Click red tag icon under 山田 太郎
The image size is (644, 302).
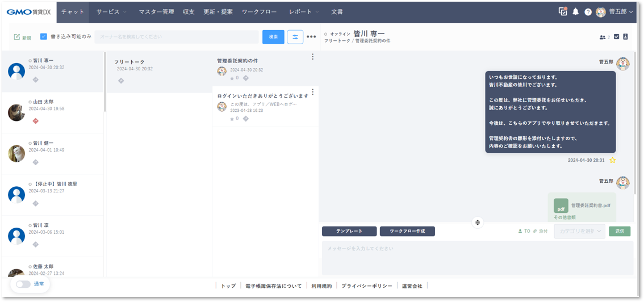click(35, 121)
